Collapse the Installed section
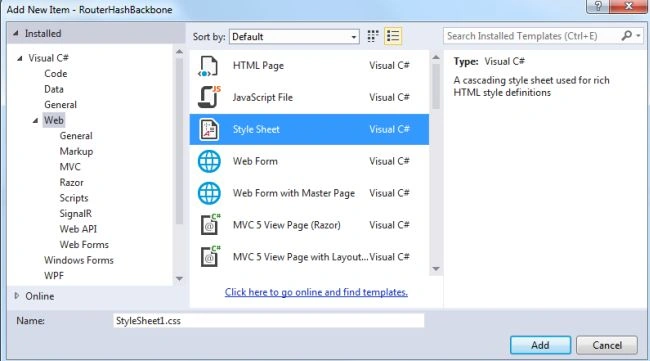This screenshot has height=361, width=650. pos(16,33)
